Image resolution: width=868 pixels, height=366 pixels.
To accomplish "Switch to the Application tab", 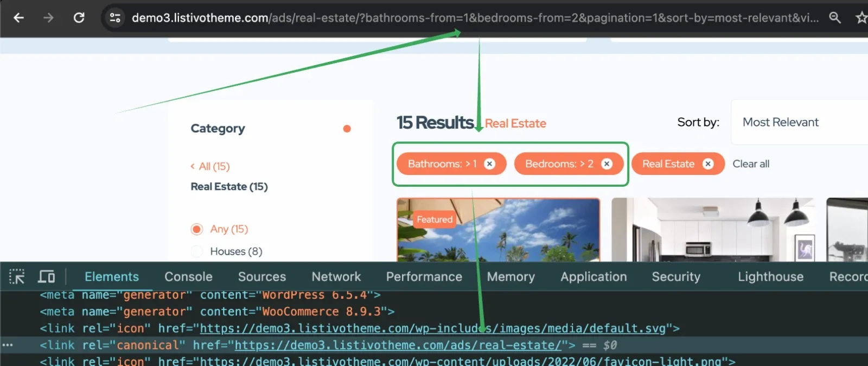I will click(x=593, y=277).
